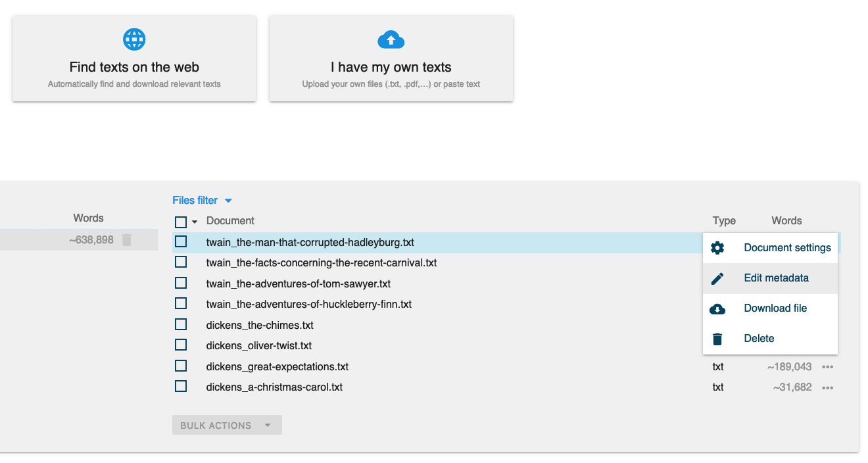Open the three-dot menu for dickens_a-christmas-carol.txt
This screenshot has height=463, width=868.
827,387
